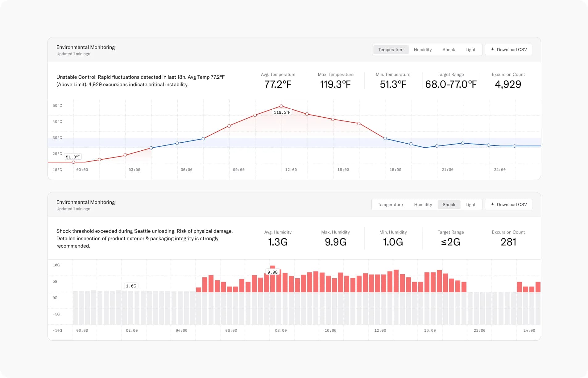
Task: Click the active Shock tab in the shock panel
Action: (x=449, y=205)
